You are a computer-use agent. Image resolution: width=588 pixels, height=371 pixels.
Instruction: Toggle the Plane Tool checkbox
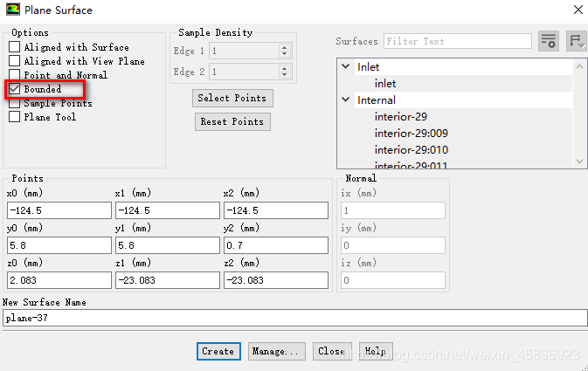tap(15, 117)
